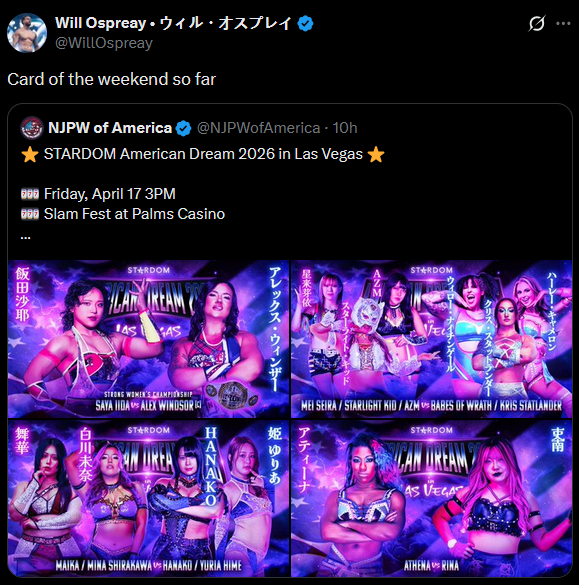Viewport: 579px width, 585px height.
Task: Open Will Ospreay's profile avatar
Action: 27,33
